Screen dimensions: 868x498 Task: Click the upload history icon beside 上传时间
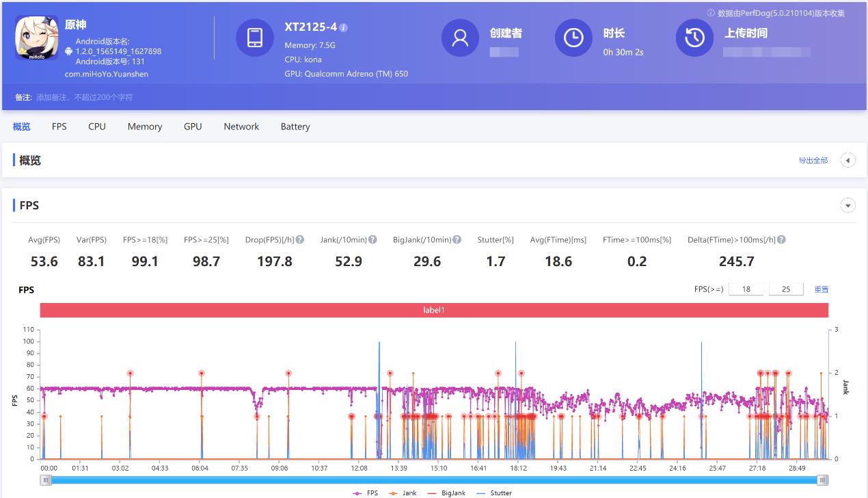pyautogui.click(x=694, y=38)
